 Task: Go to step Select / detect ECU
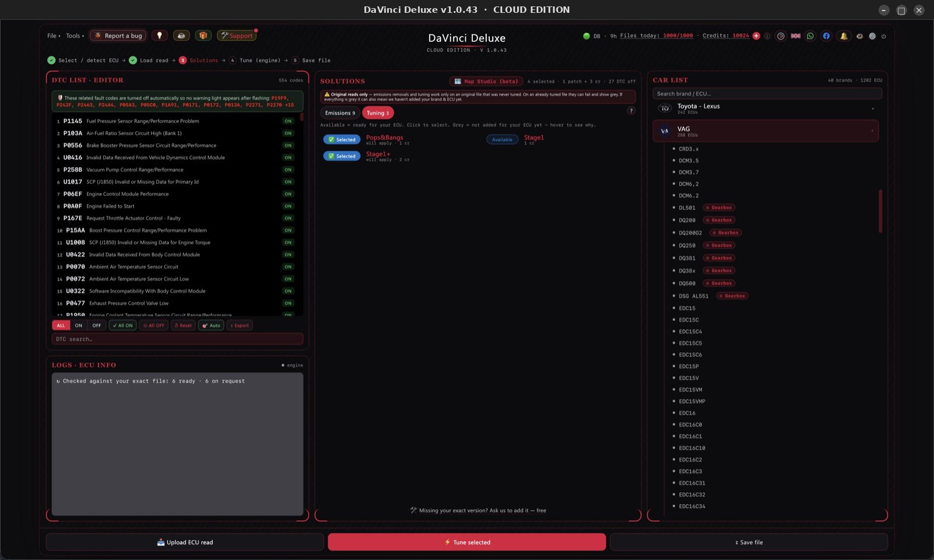83,60
